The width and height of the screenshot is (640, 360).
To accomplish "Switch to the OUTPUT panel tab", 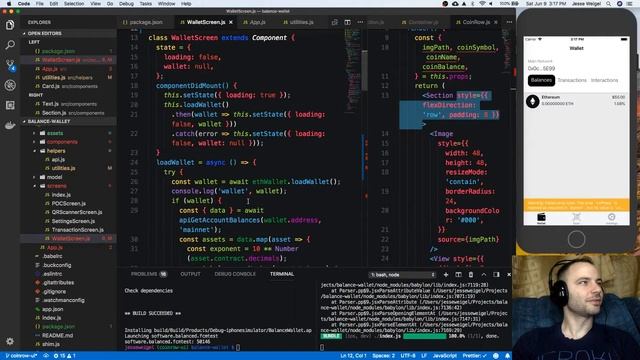I will click(190, 274).
